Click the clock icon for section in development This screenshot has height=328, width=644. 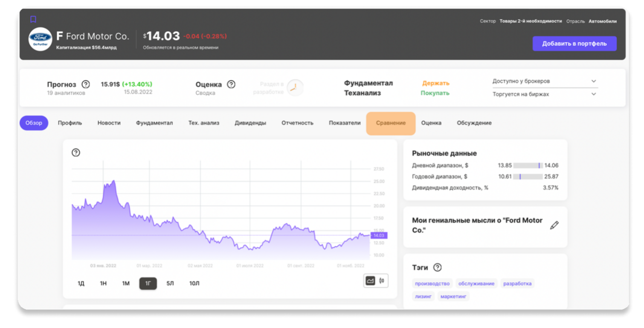pyautogui.click(x=294, y=88)
